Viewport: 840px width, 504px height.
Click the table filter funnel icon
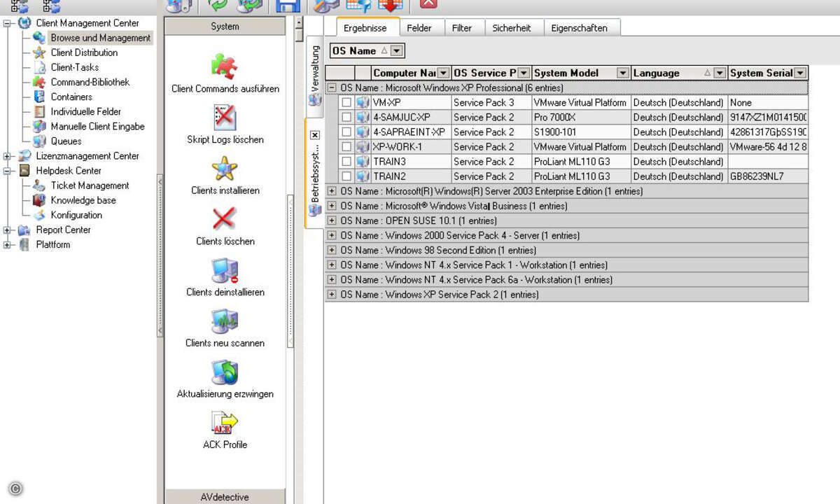(x=358, y=6)
